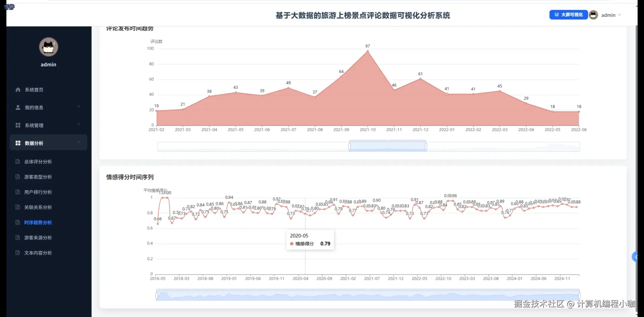Open the 系统管理 menu
This screenshot has height=317, width=644.
49,125
